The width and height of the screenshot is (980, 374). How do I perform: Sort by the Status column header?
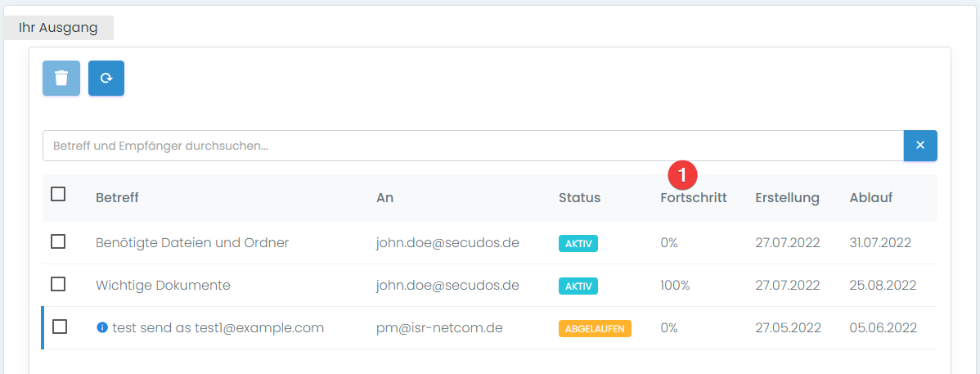pos(579,198)
